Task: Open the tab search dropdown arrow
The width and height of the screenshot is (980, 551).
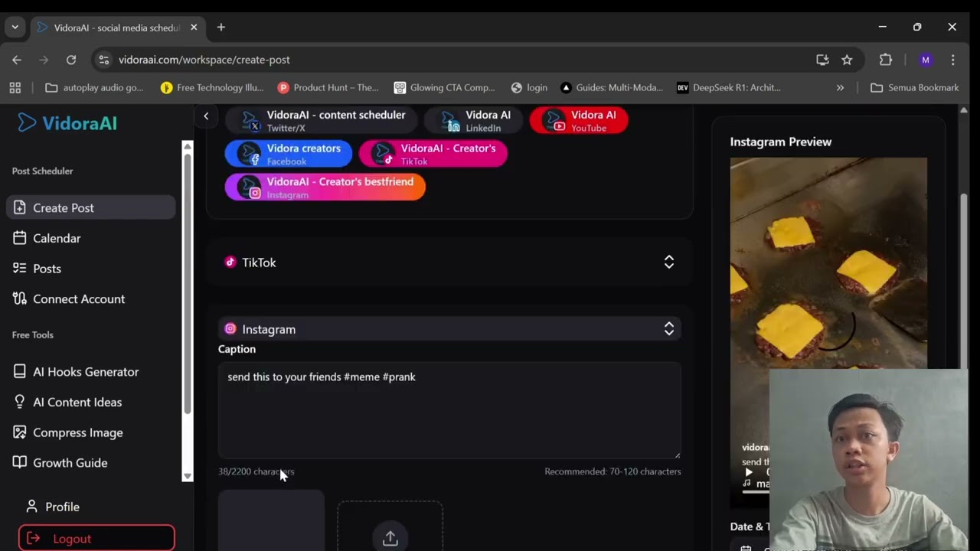Action: click(x=15, y=28)
